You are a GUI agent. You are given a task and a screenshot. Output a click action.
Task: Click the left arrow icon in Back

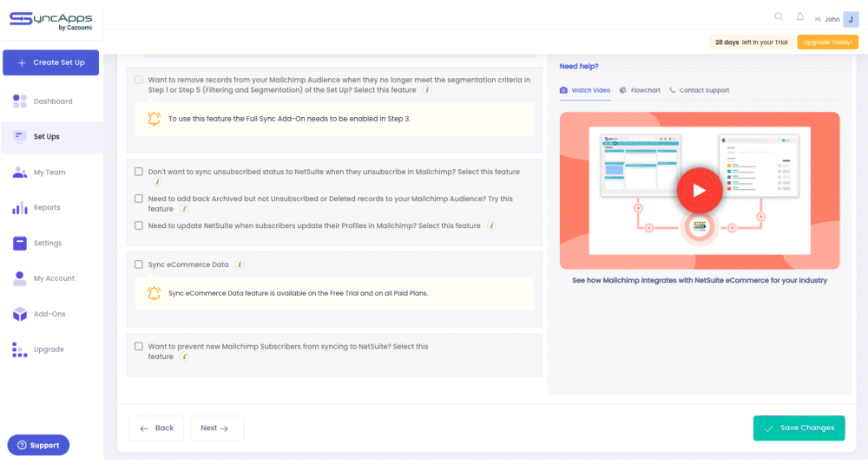pyautogui.click(x=144, y=428)
